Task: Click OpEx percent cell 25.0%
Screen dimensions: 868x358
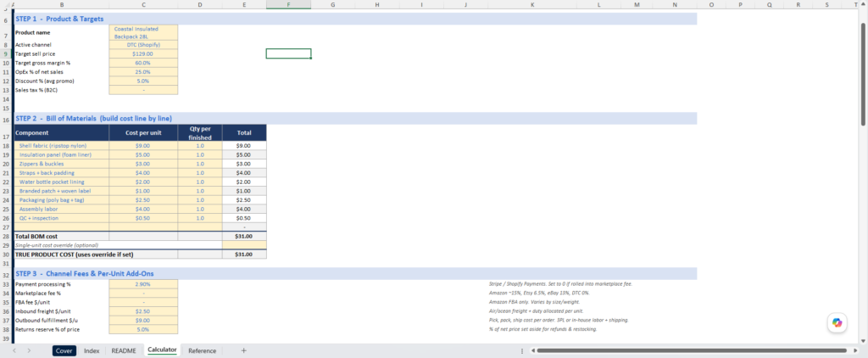Action: [x=143, y=72]
